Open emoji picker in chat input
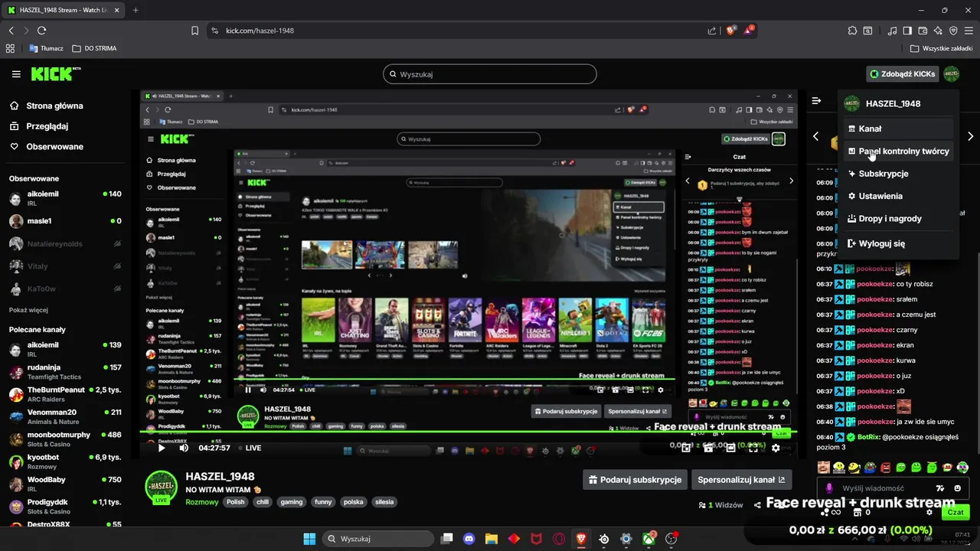The height and width of the screenshot is (551, 980). tap(958, 488)
